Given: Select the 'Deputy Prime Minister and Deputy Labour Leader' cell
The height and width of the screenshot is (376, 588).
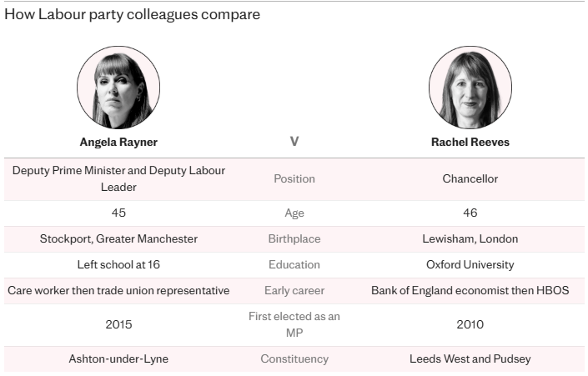Looking at the screenshot, I should pos(118,178).
